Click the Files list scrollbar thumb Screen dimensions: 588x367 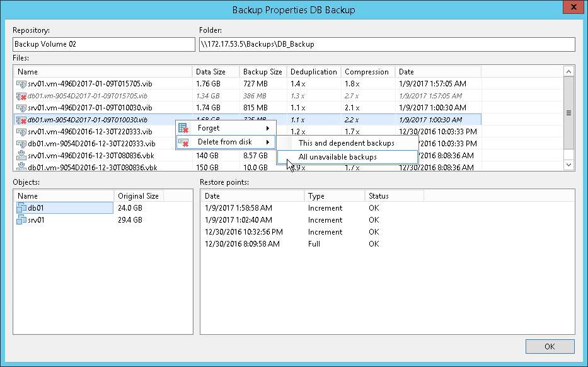point(568,113)
